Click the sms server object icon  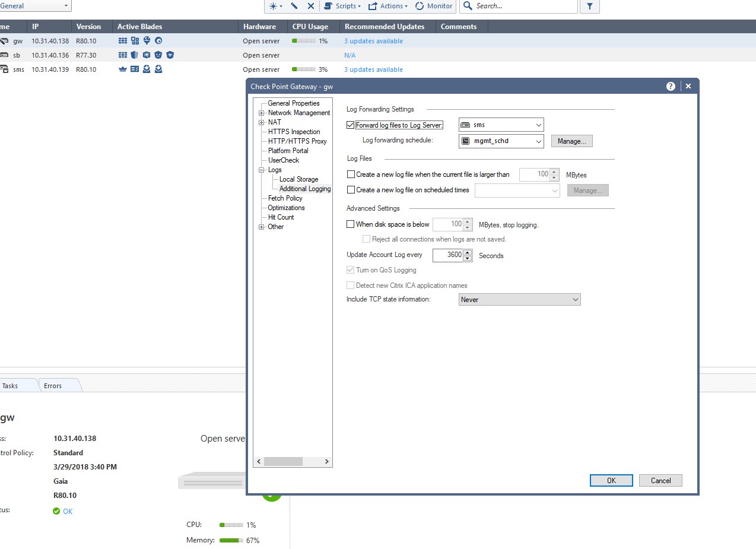coord(4,69)
